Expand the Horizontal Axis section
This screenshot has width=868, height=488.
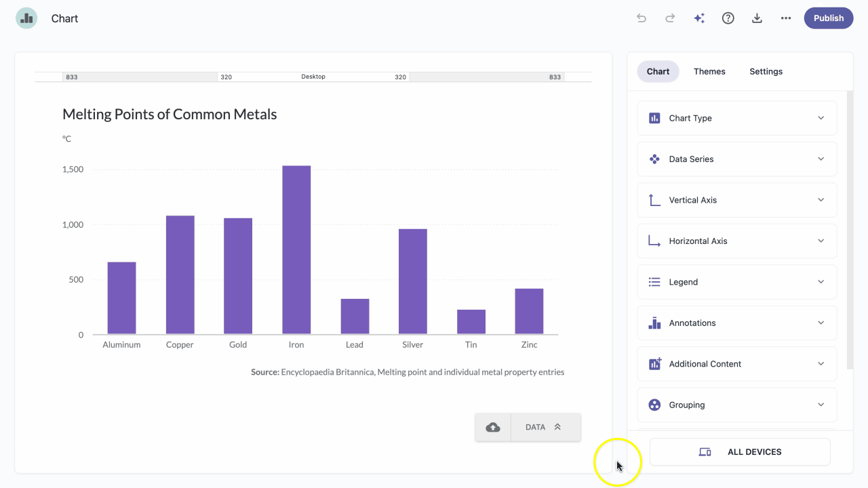click(737, 241)
